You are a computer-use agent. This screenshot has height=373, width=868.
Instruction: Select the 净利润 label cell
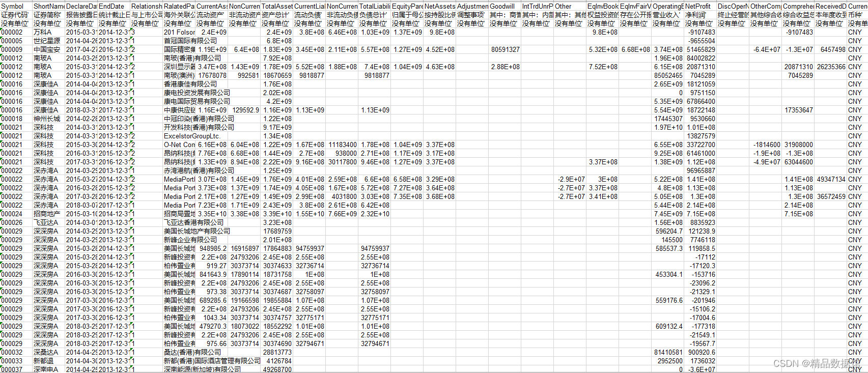tap(700, 15)
